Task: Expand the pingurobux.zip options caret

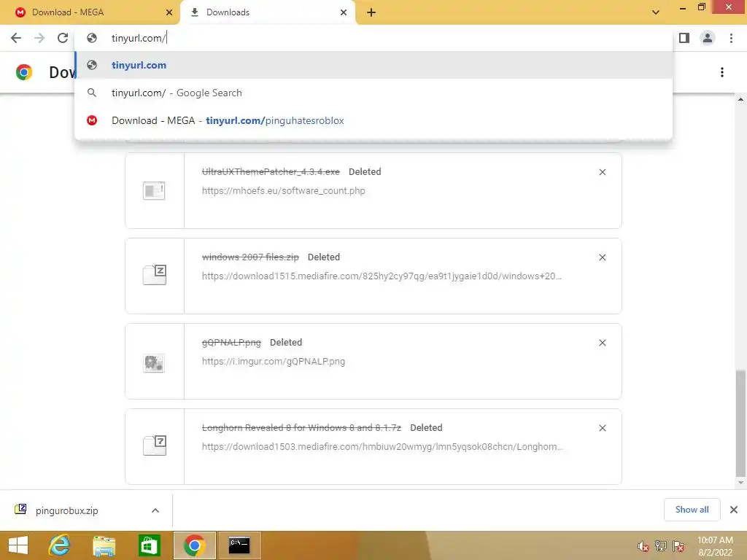Action: click(155, 510)
